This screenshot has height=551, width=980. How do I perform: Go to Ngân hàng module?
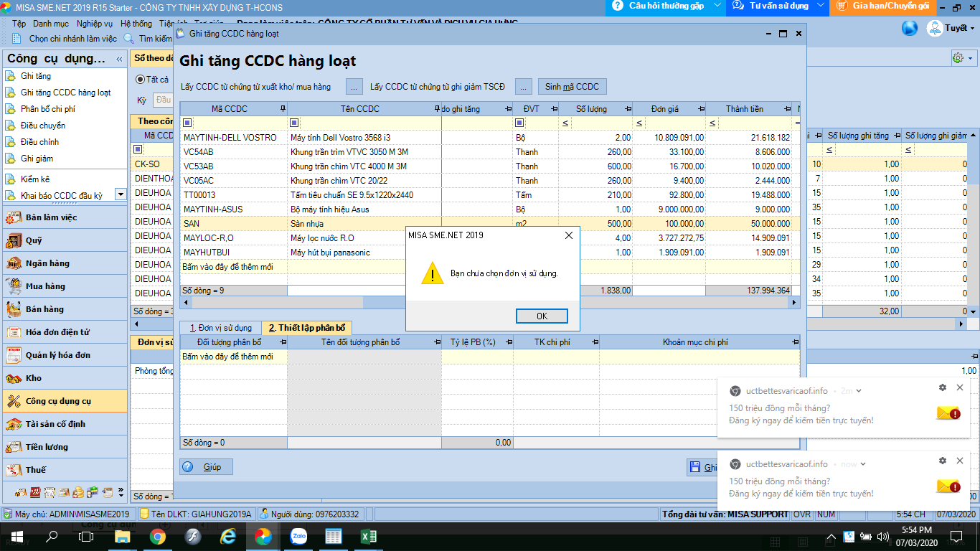64,263
